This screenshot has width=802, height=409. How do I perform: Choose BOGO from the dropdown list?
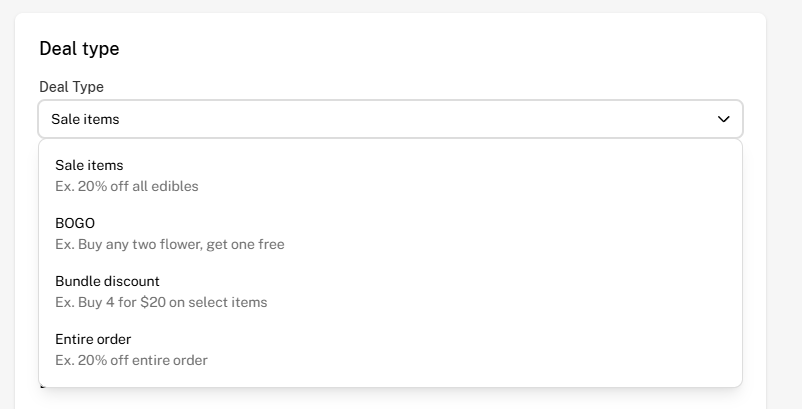click(x=75, y=223)
